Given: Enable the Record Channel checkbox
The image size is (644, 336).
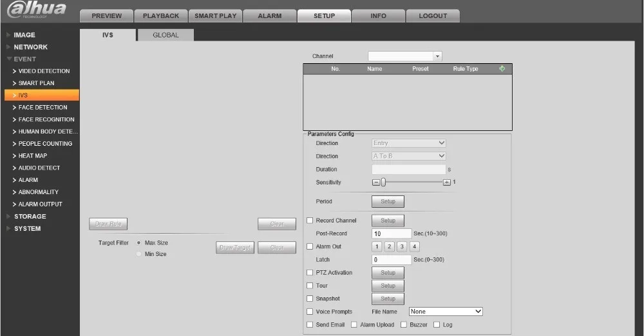Looking at the screenshot, I should click(310, 221).
